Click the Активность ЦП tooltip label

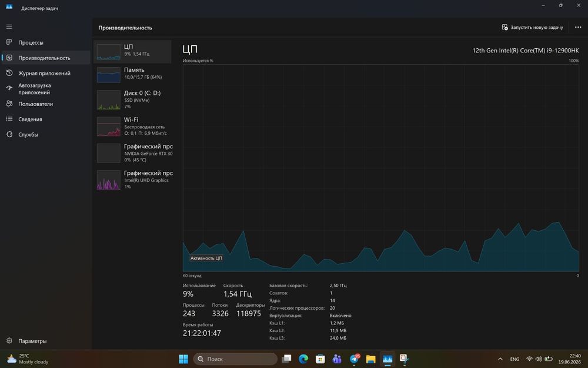tap(206, 258)
